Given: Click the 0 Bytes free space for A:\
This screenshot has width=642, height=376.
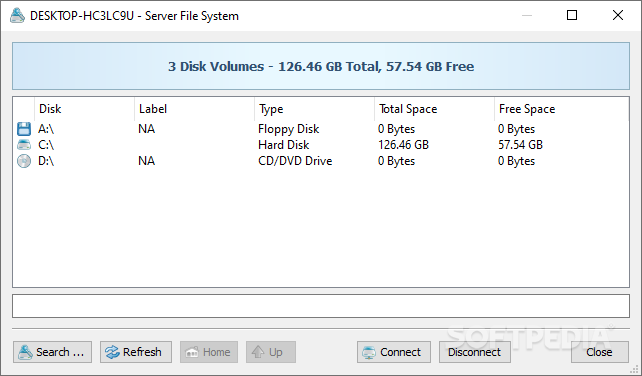Looking at the screenshot, I should (516, 129).
